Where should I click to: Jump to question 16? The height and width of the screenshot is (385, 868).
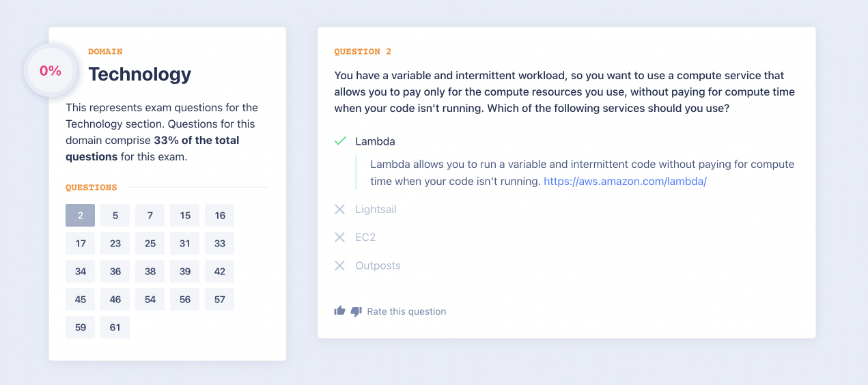click(x=219, y=216)
